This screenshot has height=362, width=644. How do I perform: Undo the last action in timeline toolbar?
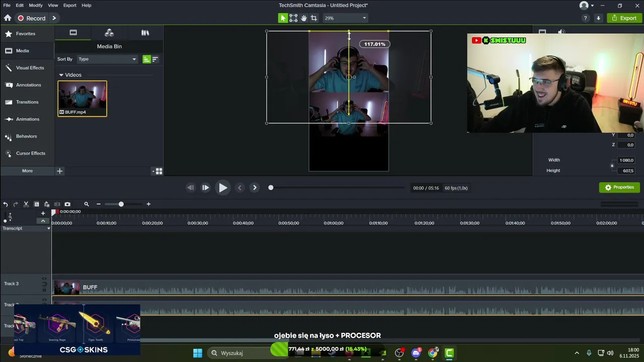point(6,204)
